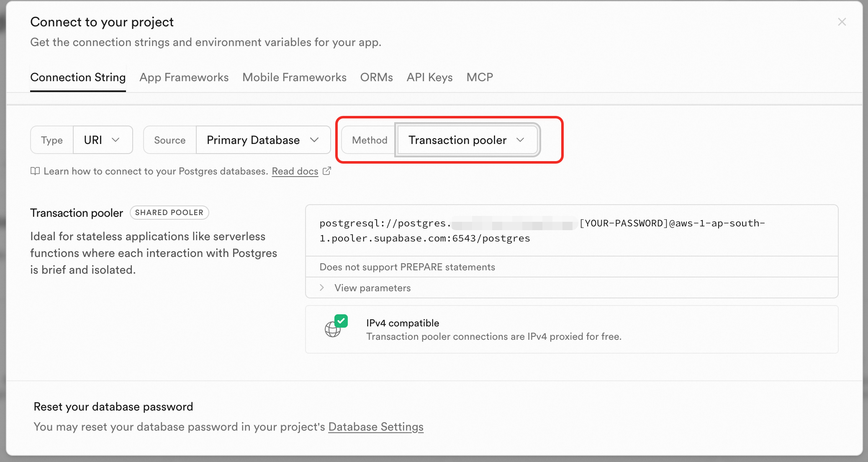Image resolution: width=868 pixels, height=462 pixels.
Task: Open the Type URI dropdown
Action: tap(103, 140)
